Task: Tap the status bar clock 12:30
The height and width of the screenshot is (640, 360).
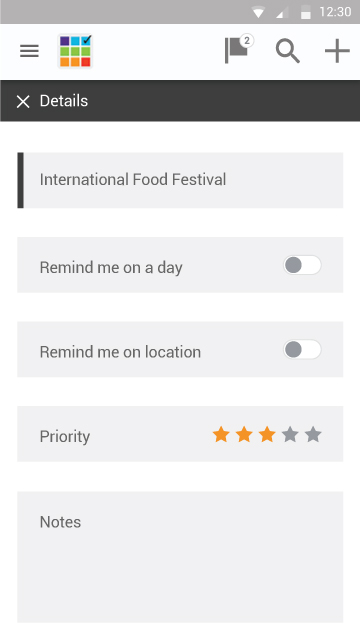Action: 335,12
